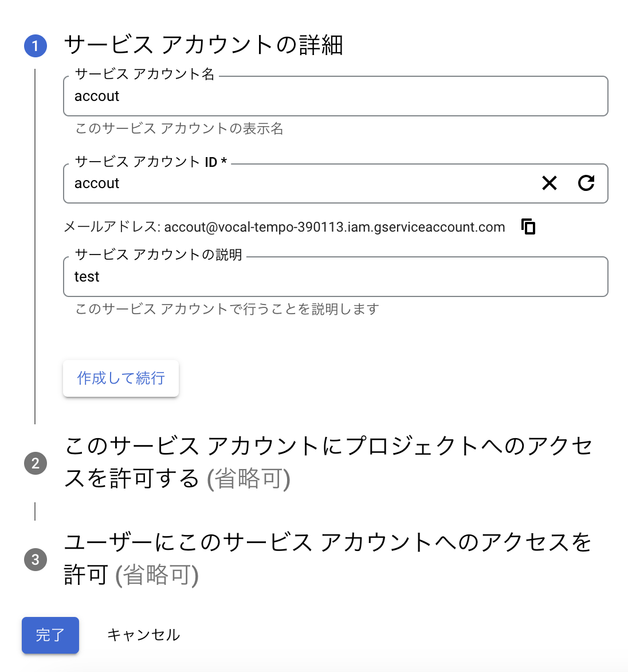Viewport: 628px width, 672px height.
Task: Expand the ユーザーにこのサービス アカウントへのアクセスを許可 step
Action: pos(328,558)
